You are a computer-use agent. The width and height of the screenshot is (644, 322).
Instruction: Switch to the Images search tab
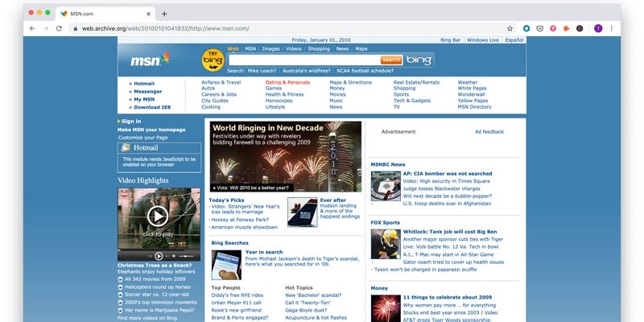coord(271,48)
